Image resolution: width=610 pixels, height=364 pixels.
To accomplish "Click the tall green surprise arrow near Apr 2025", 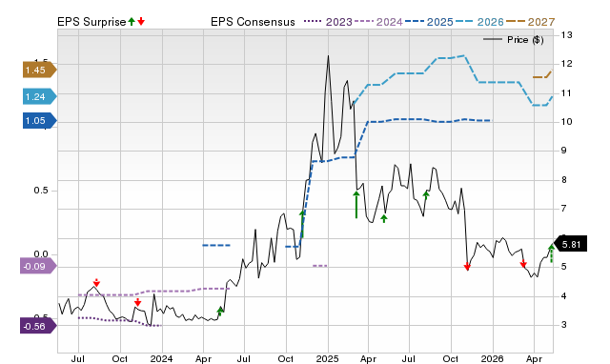I will point(356,205).
